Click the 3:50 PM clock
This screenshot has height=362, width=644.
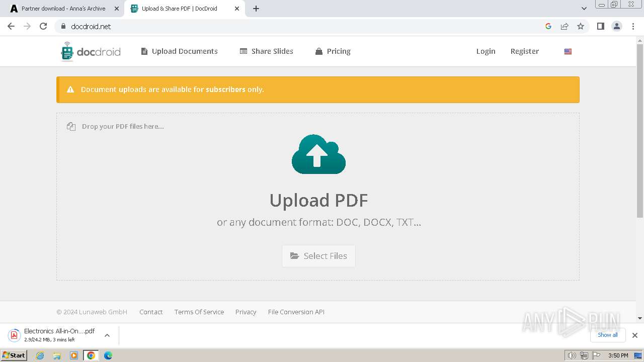(618, 355)
